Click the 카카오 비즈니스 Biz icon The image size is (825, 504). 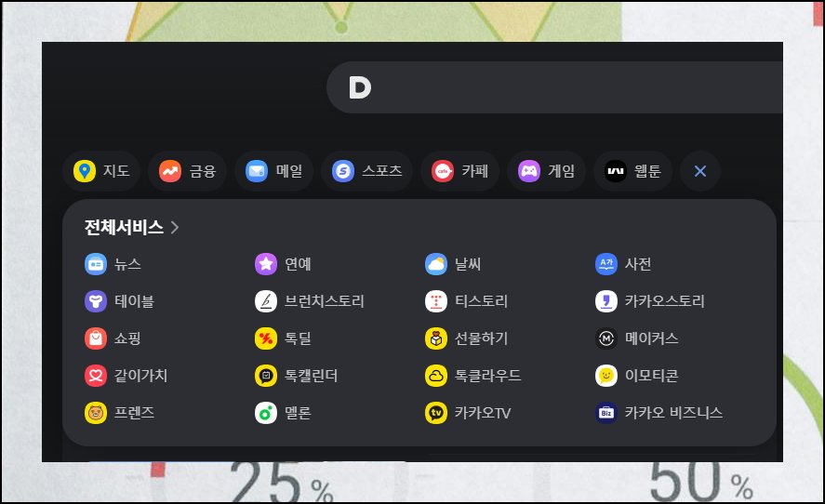point(606,413)
